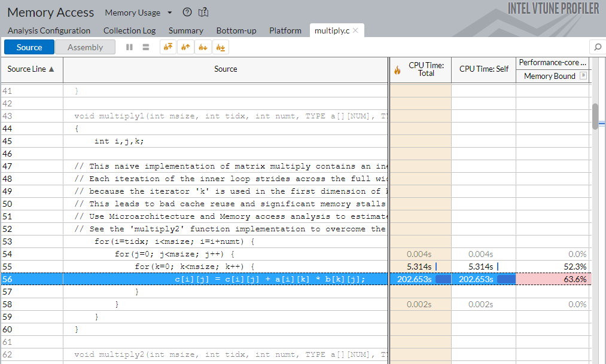Jump to the biggest hotspot icon

168,47
